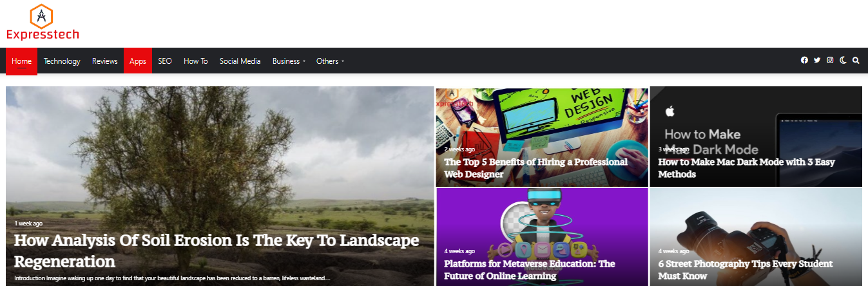The width and height of the screenshot is (868, 286).
Task: Open the How To menu item
Action: click(196, 61)
